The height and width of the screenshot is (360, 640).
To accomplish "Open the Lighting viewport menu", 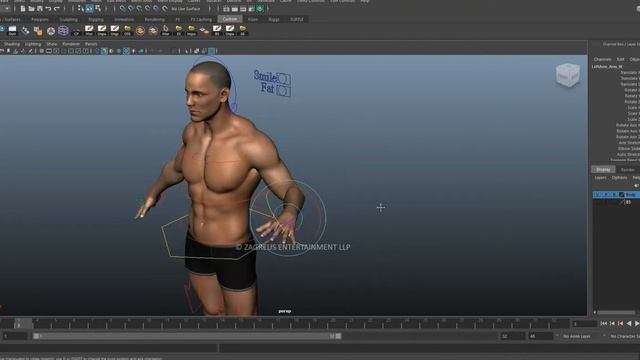I will click(33, 44).
